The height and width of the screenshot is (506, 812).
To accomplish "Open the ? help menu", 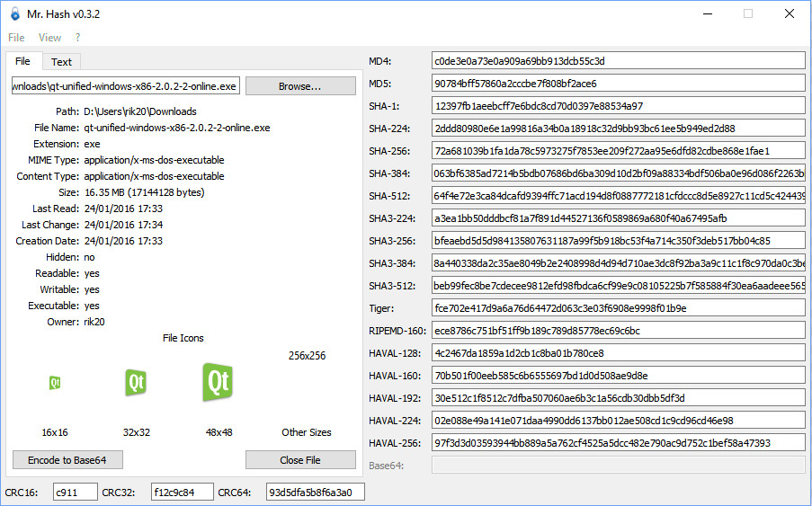I will [x=77, y=37].
